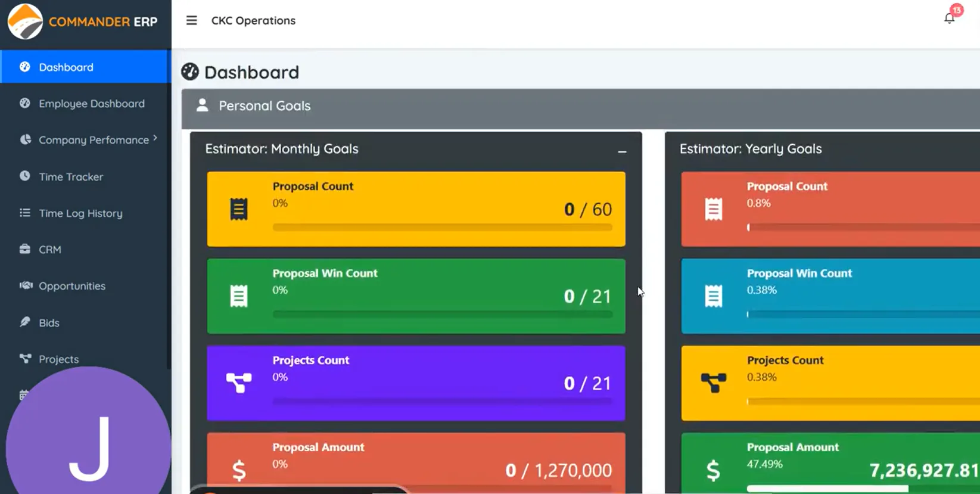This screenshot has width=980, height=494.
Task: Click the Bids icon in sidebar
Action: [24, 322]
